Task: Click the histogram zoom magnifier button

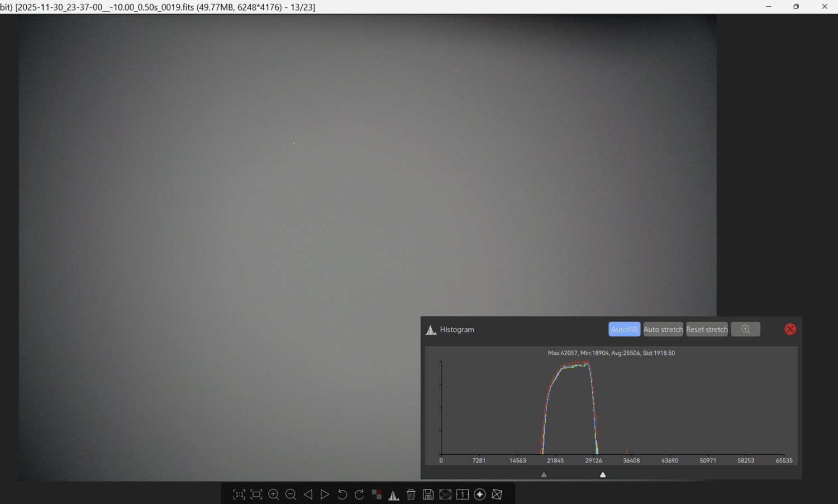Action: pos(746,329)
